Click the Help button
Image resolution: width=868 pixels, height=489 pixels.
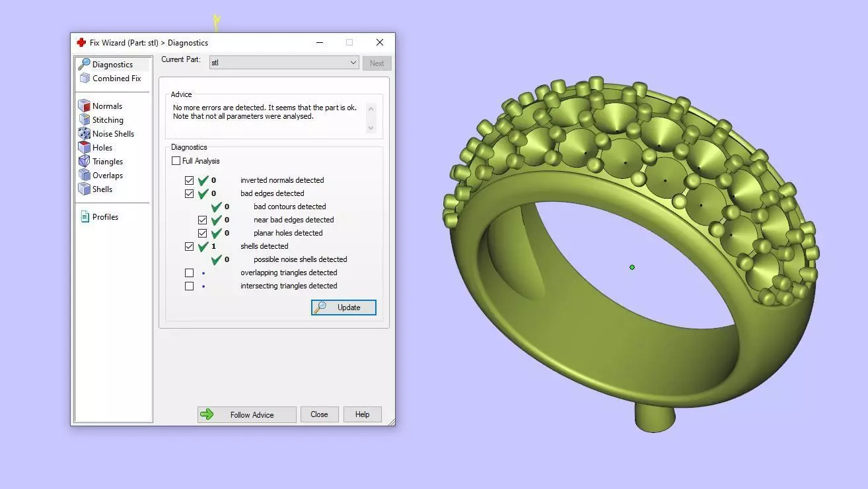pos(362,414)
